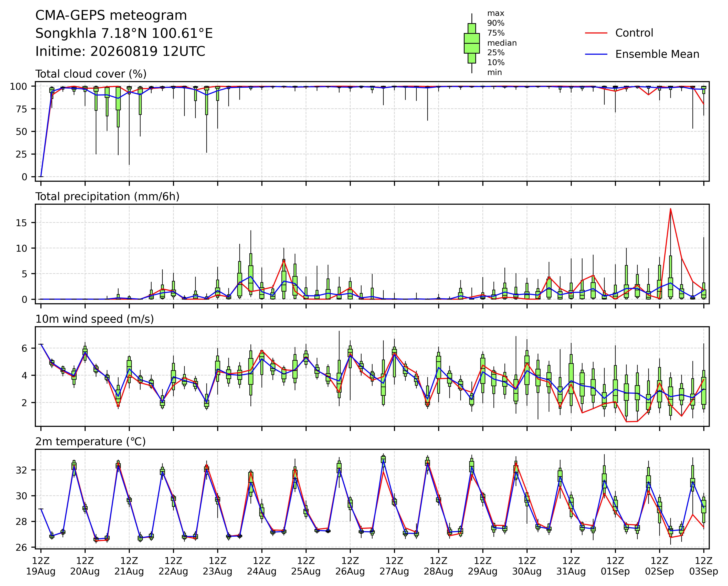This screenshot has height=586, width=728.
Task: Click the 12Z 01Sep axis tick label
Action: pos(615,566)
